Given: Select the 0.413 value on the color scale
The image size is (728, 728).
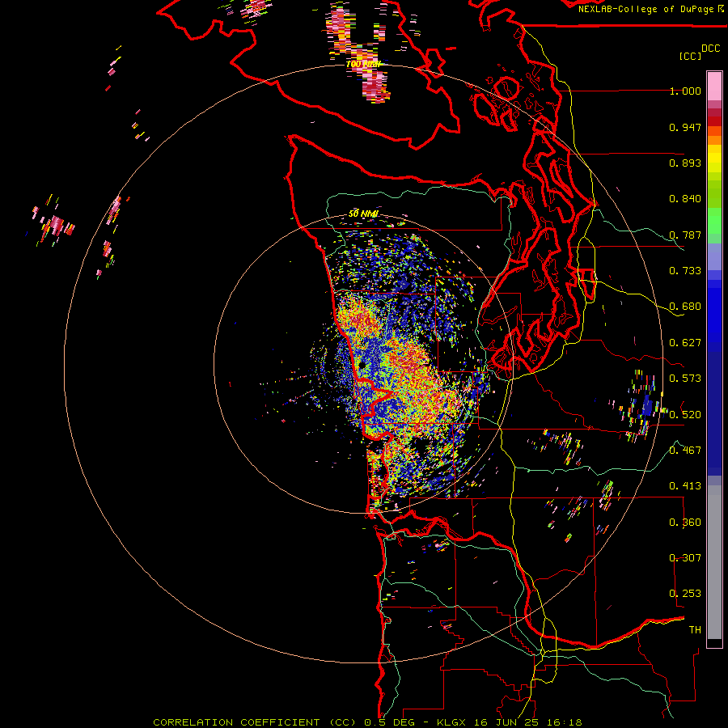Looking at the screenshot, I should pos(685,486).
